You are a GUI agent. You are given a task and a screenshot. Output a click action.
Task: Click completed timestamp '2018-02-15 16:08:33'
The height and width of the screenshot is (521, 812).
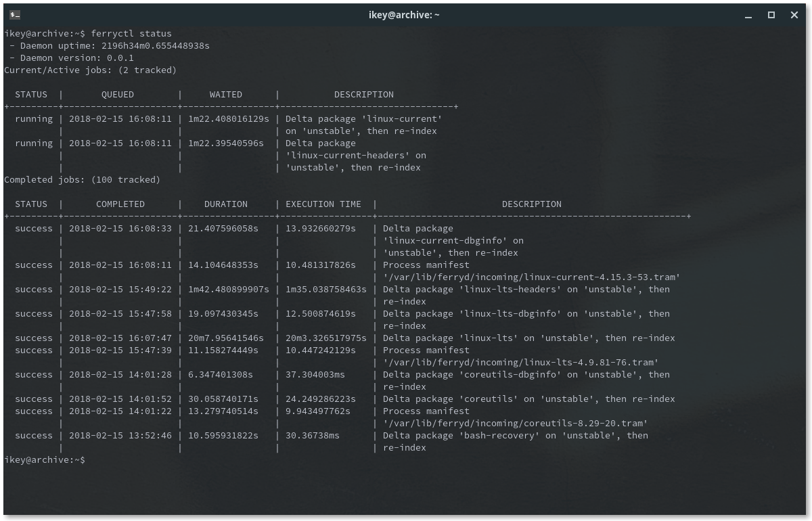coord(120,228)
